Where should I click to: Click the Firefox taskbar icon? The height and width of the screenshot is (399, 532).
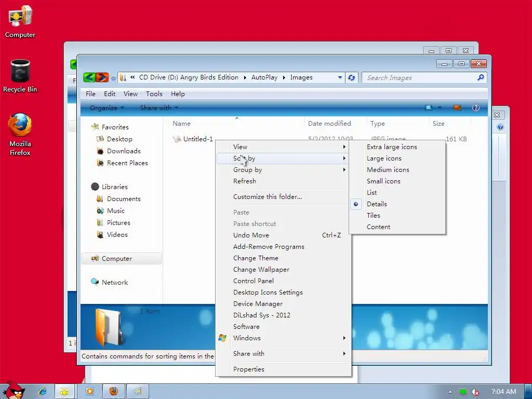click(114, 391)
